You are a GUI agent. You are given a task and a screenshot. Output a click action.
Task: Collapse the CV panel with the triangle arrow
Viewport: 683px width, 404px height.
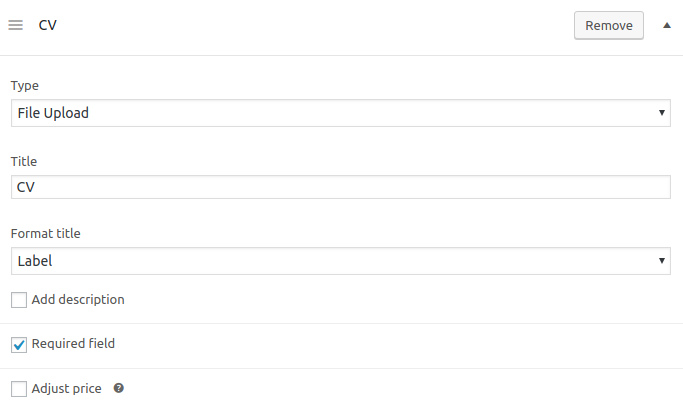(666, 25)
